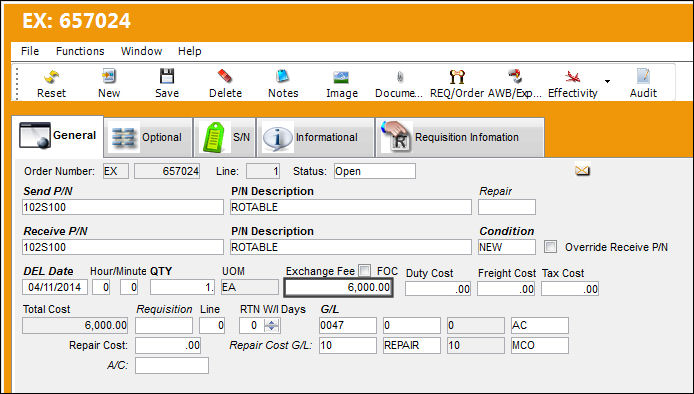Click the Repair Cost amount field
Image resolution: width=694 pixels, height=394 pixels.
[168, 345]
